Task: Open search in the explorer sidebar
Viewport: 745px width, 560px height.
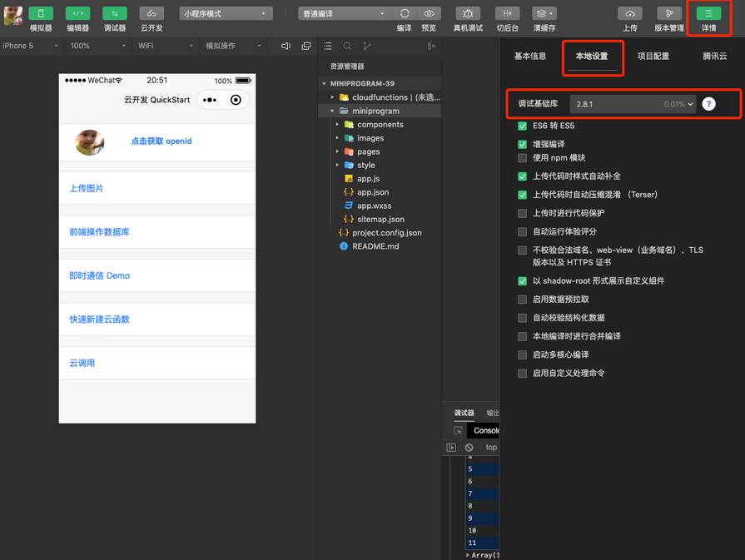Action: click(x=347, y=46)
